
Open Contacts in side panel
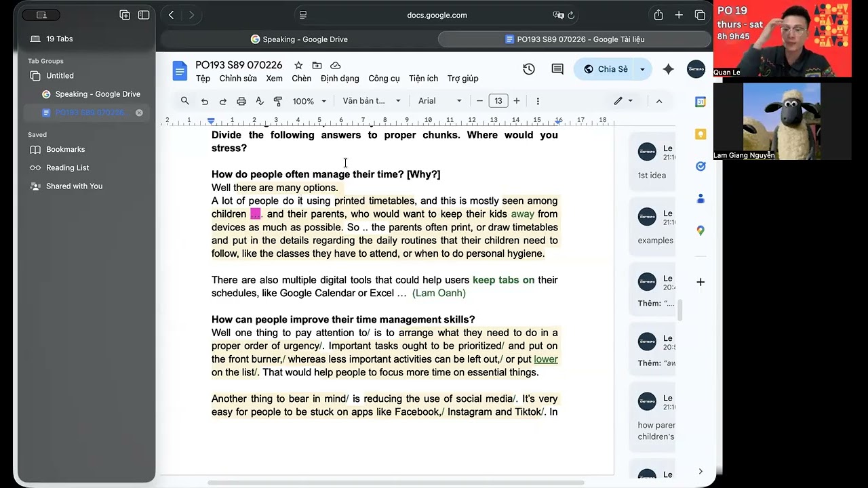click(701, 198)
